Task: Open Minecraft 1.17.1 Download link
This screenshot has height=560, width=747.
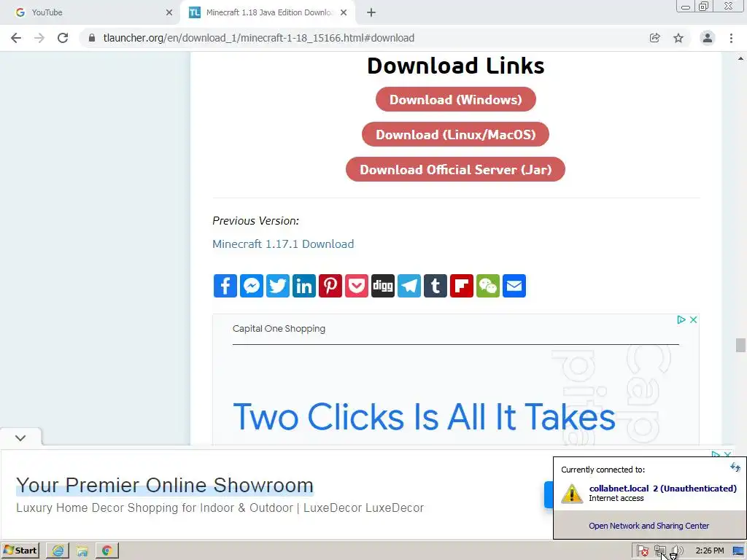Action: (x=283, y=244)
